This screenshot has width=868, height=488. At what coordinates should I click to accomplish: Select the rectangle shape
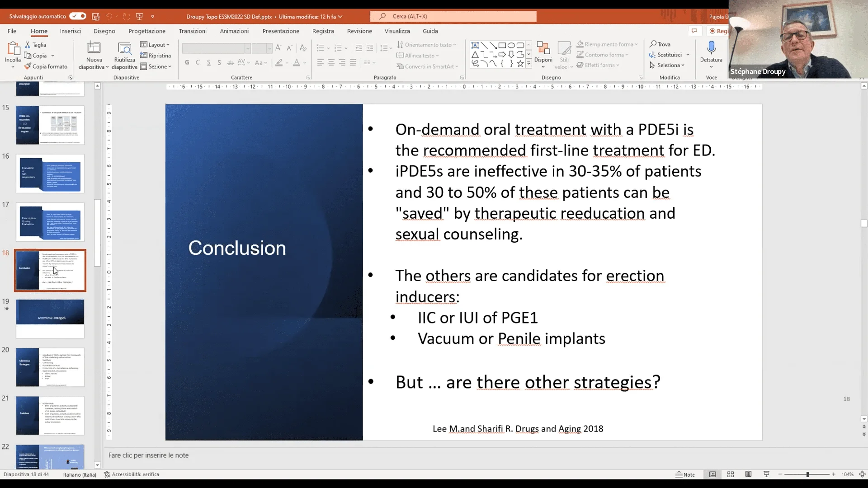click(x=502, y=45)
